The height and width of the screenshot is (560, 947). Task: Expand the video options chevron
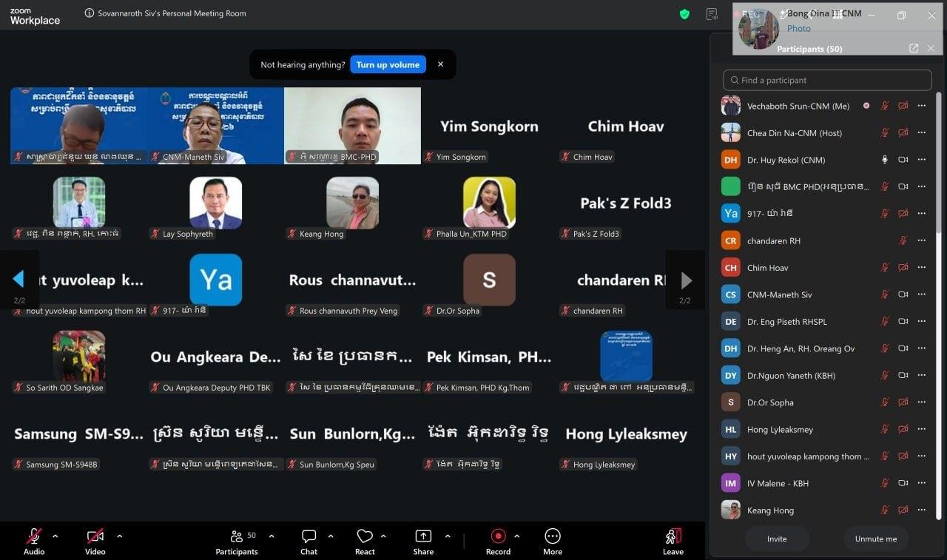120,536
